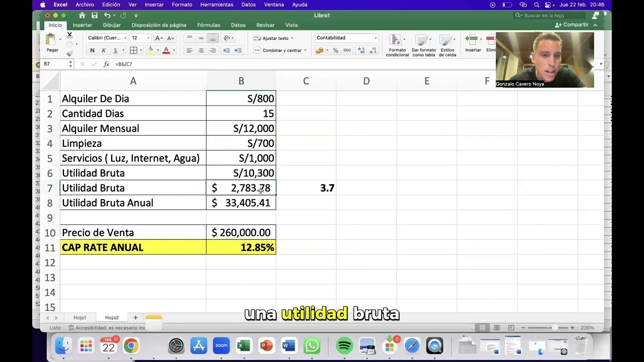This screenshot has height=362, width=644.
Task: Open the fill color dropdown arrow
Action: coord(157,50)
